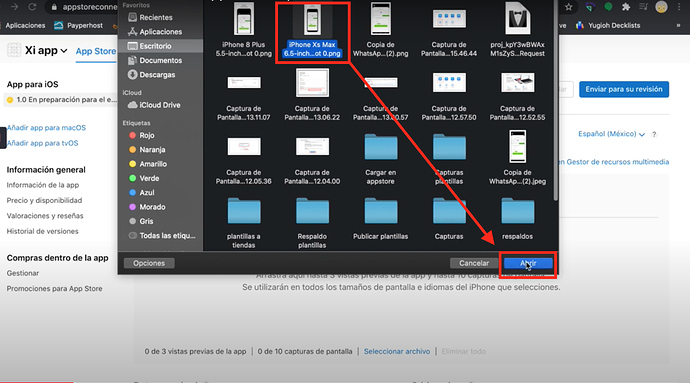Select the Publicar plantillas folder
Screen dimensions: 690x383
[x=381, y=218]
